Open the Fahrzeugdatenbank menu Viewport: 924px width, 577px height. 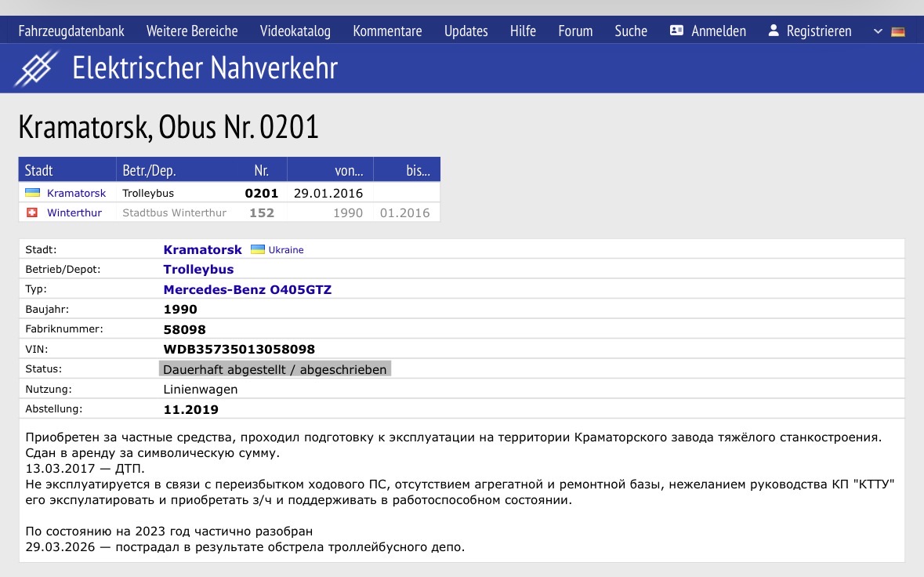pyautogui.click(x=71, y=31)
